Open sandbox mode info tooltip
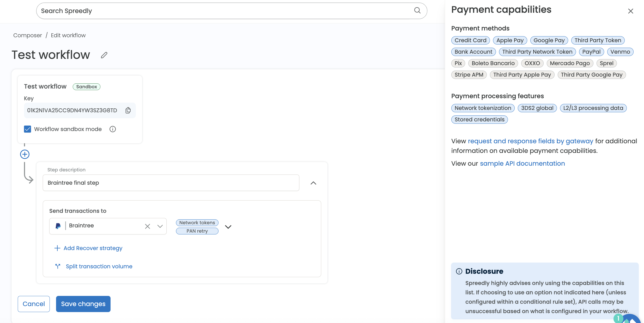Screen dimensions: 644x323 tap(113, 129)
